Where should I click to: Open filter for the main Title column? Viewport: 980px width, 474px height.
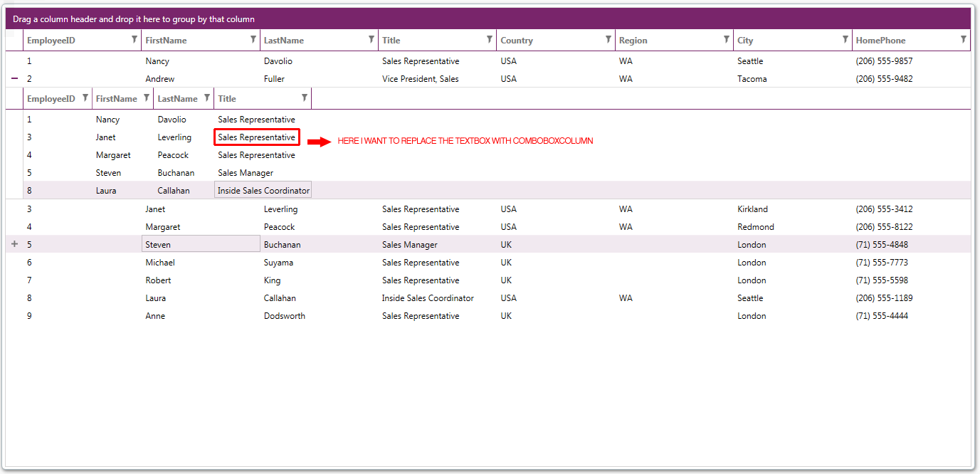(x=489, y=40)
